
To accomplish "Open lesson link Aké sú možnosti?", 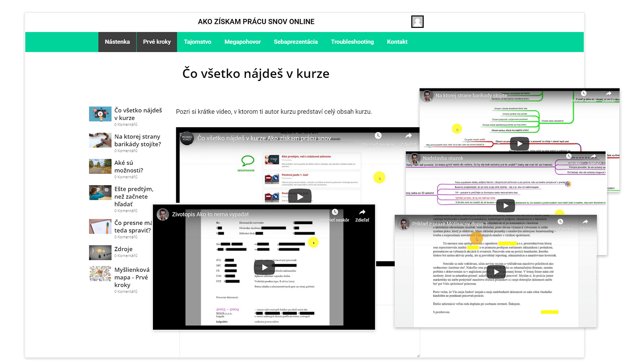I will click(129, 166).
